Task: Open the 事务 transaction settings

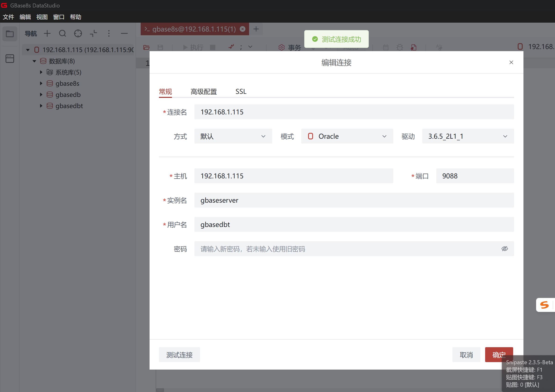Action: (290, 47)
